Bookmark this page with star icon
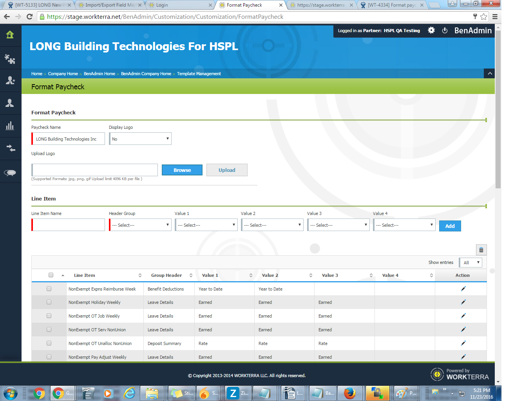Viewport: 532px width, 401px height. pyautogui.click(x=484, y=16)
